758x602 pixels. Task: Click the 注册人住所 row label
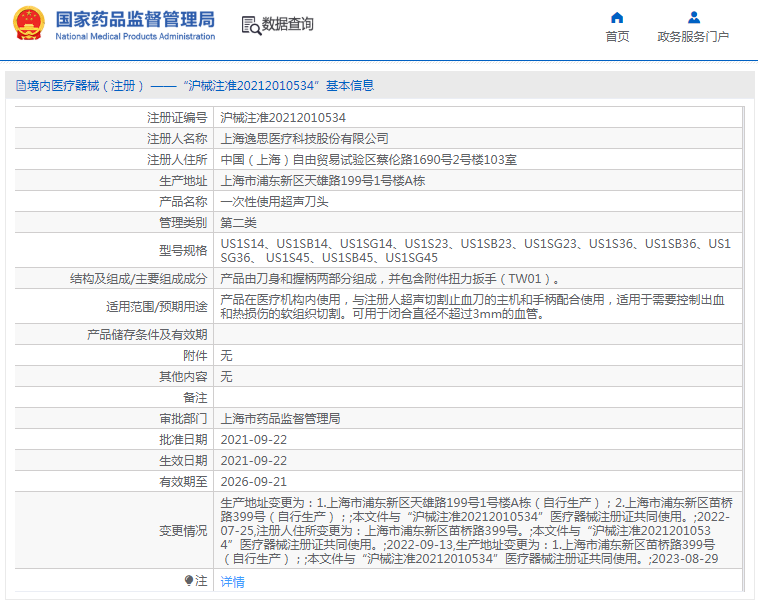coord(177,160)
